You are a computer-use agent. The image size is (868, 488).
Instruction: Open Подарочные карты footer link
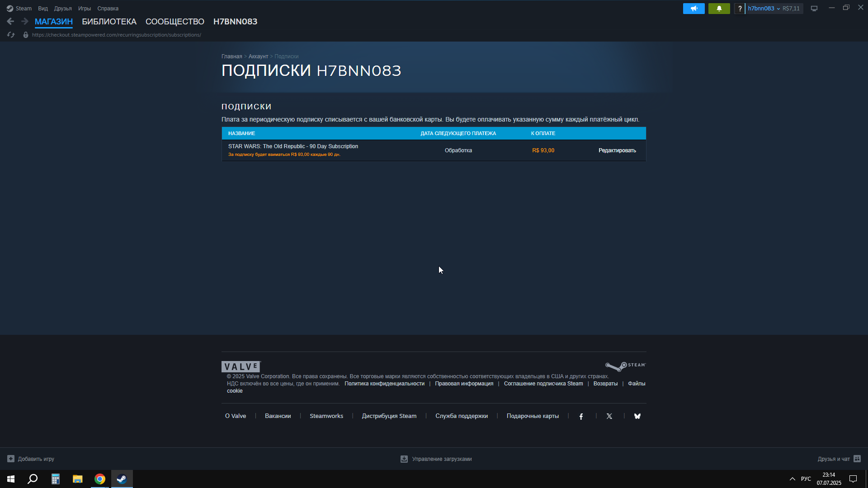pos(533,416)
